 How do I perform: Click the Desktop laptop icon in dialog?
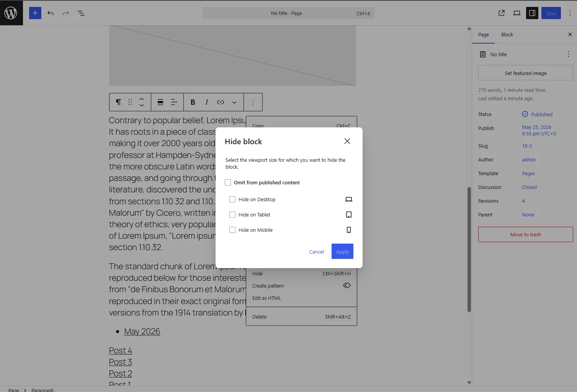click(349, 199)
